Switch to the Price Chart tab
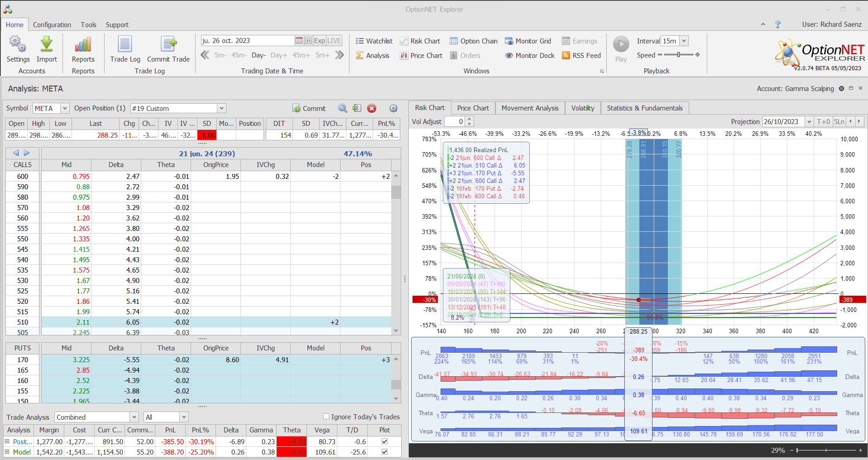Screen dimensions: 868x460 [x=473, y=108]
